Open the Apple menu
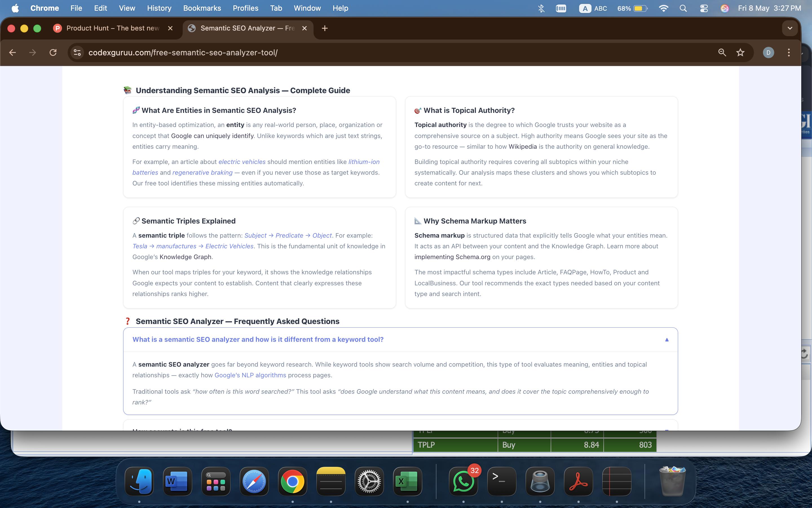This screenshot has width=812, height=508. tap(15, 8)
